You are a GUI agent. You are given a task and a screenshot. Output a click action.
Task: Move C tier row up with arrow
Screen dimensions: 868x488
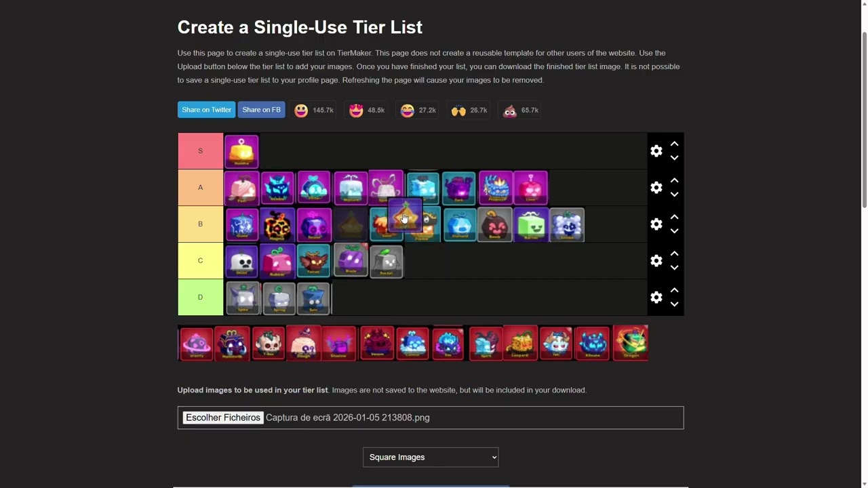[x=674, y=253]
